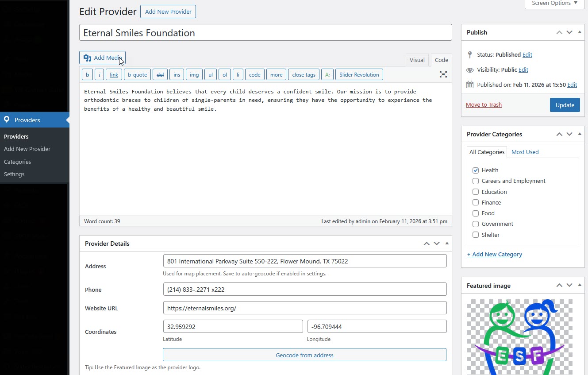The image size is (588, 375).
Task: Insert a hyperlink using the link button
Action: (114, 74)
